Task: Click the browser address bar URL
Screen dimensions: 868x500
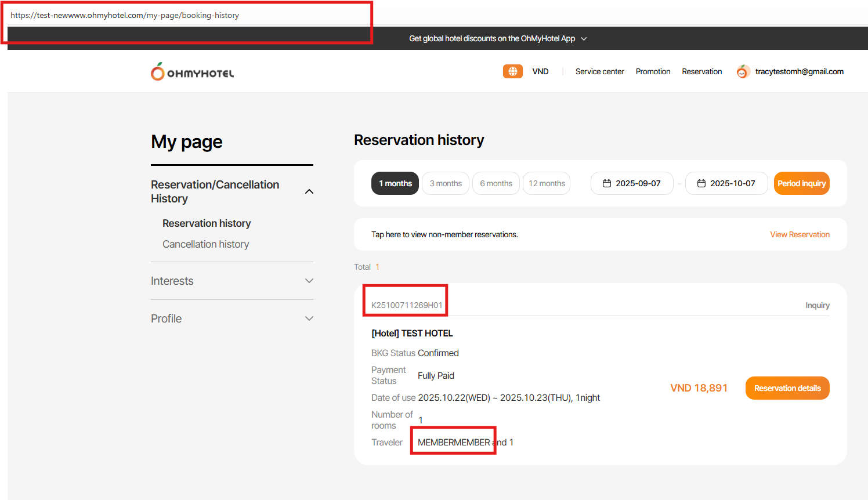Action: click(x=125, y=16)
